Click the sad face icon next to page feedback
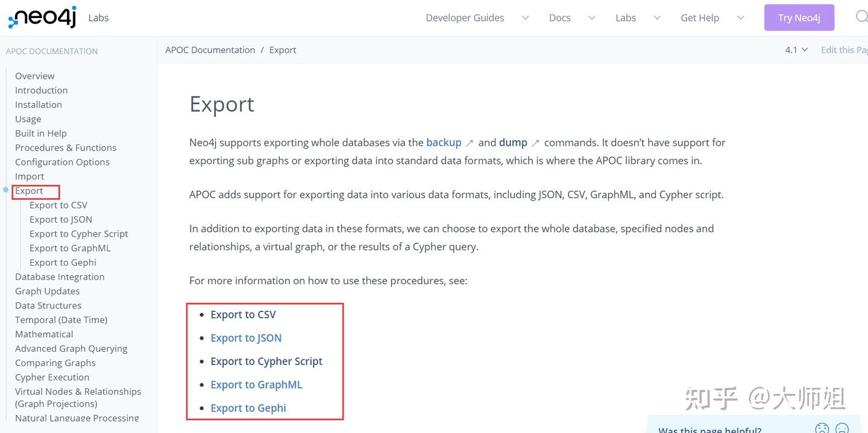The height and width of the screenshot is (433, 868). [822, 428]
